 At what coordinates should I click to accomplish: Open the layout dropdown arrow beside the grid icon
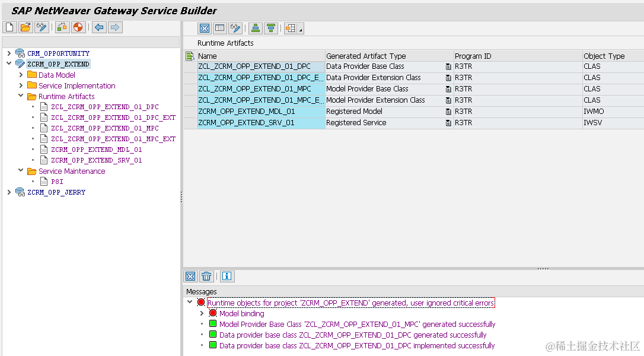tap(301, 28)
